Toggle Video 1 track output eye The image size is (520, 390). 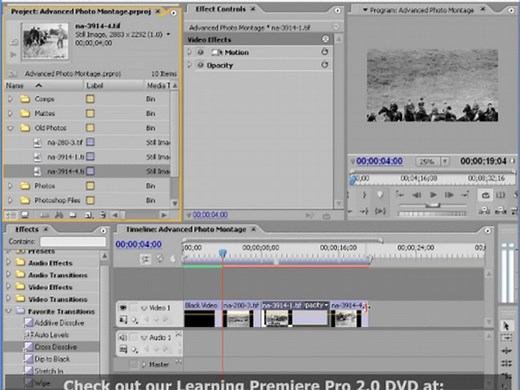coord(123,307)
